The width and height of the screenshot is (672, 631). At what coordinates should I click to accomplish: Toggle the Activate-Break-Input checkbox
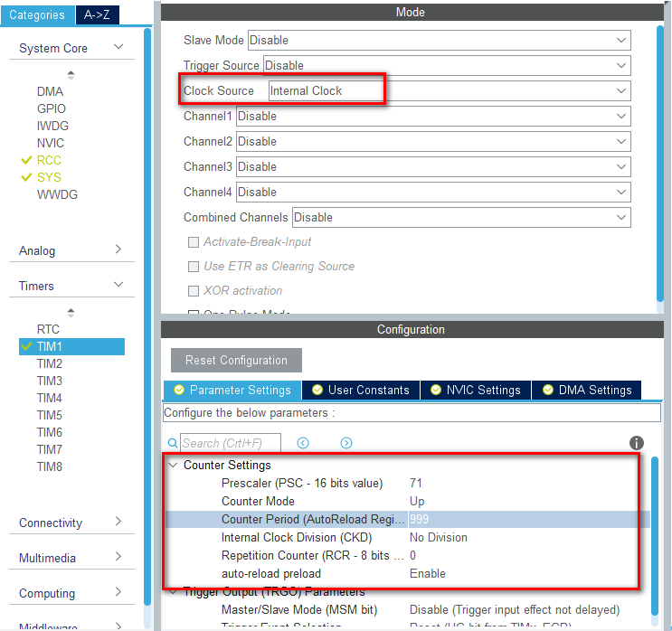pos(194,242)
